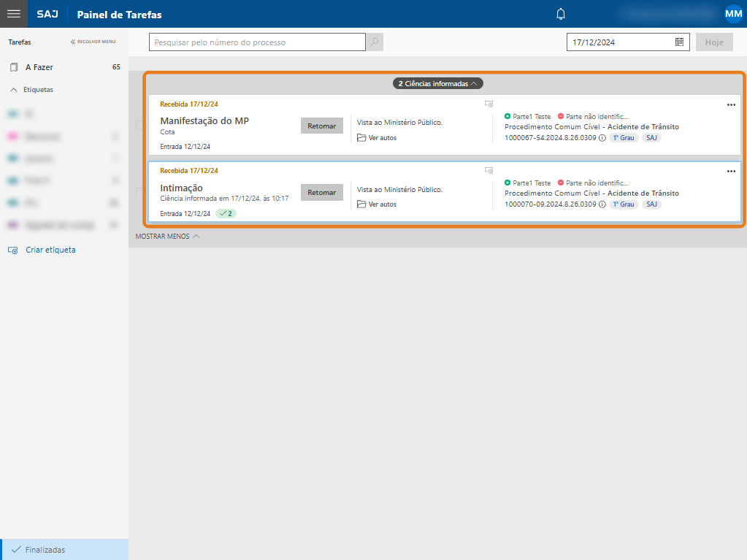Click Mostrar menos to collapse list
This screenshot has width=747, height=560.
click(x=167, y=237)
